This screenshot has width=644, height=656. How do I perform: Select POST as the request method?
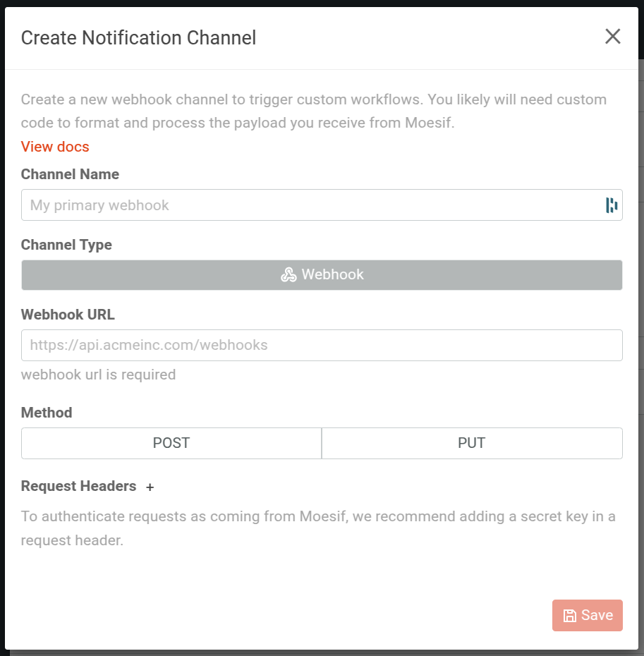[171, 443]
